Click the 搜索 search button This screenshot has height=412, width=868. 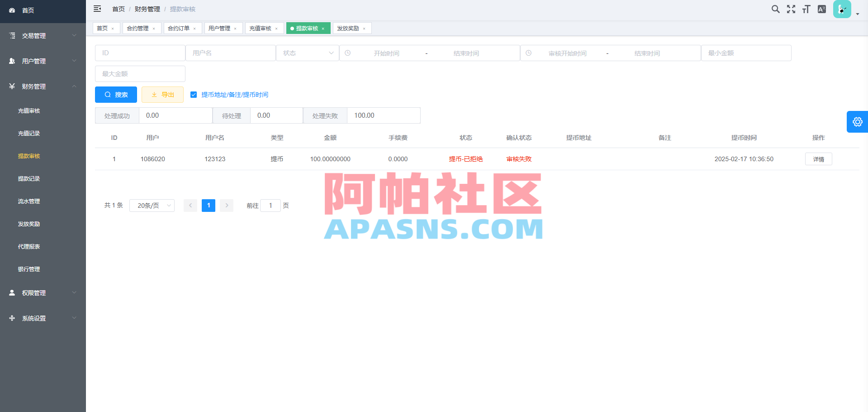116,95
